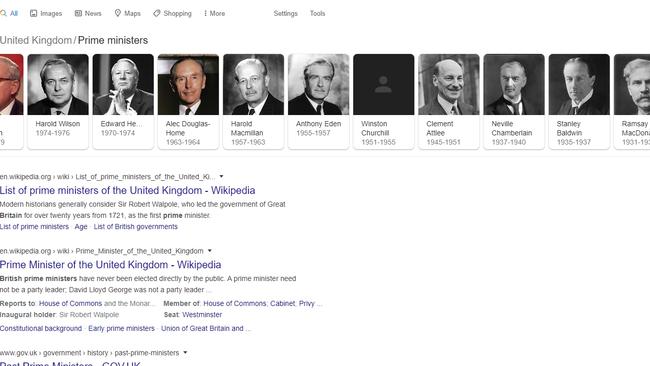Click the Shopping tag icon
The image size is (650, 366).
[x=156, y=13]
